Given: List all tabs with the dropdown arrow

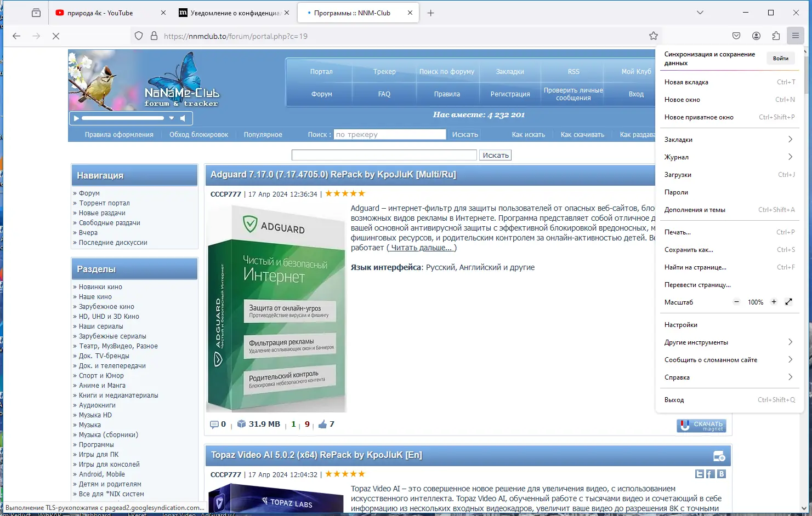Looking at the screenshot, I should 700,13.
